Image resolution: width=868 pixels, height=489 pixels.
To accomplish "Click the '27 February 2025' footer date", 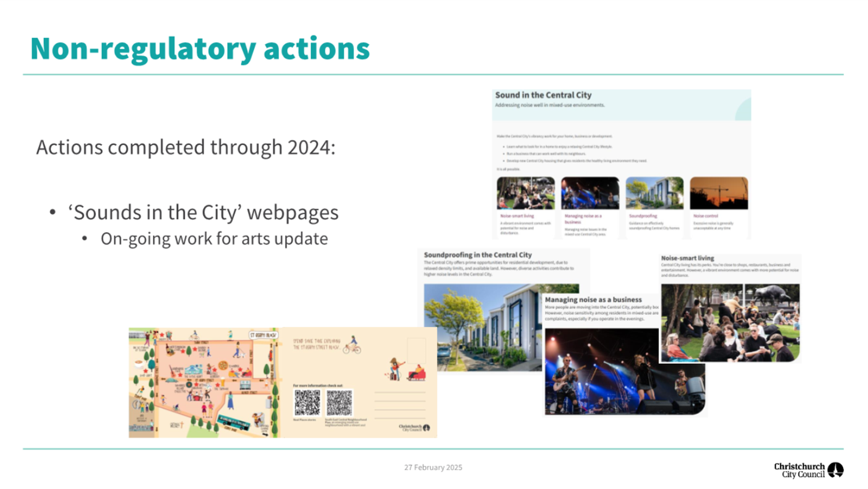I will (433, 468).
